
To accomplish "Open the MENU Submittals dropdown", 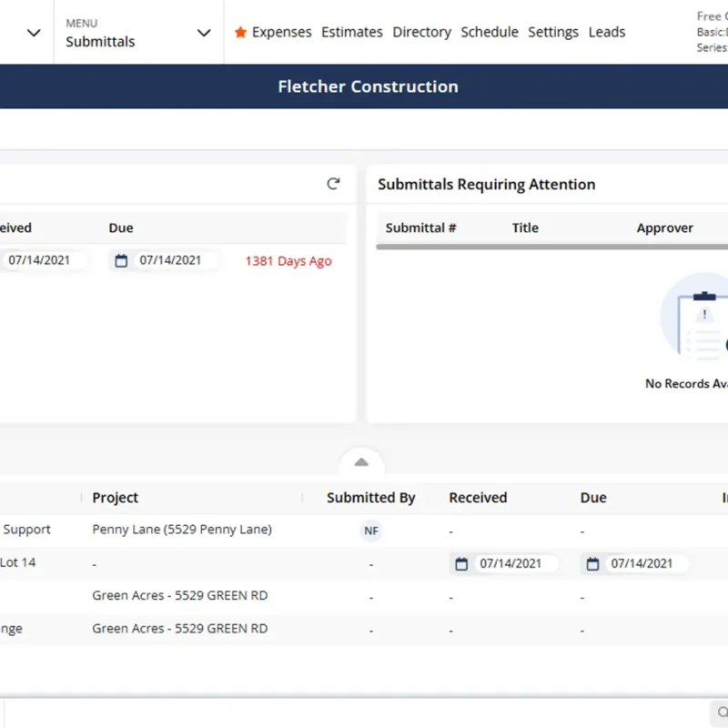I will click(138, 33).
